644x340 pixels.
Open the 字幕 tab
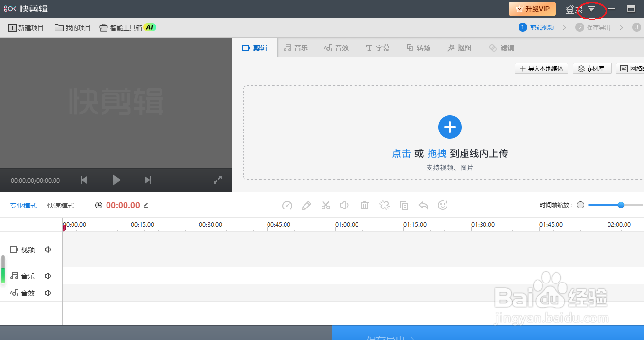click(x=377, y=48)
